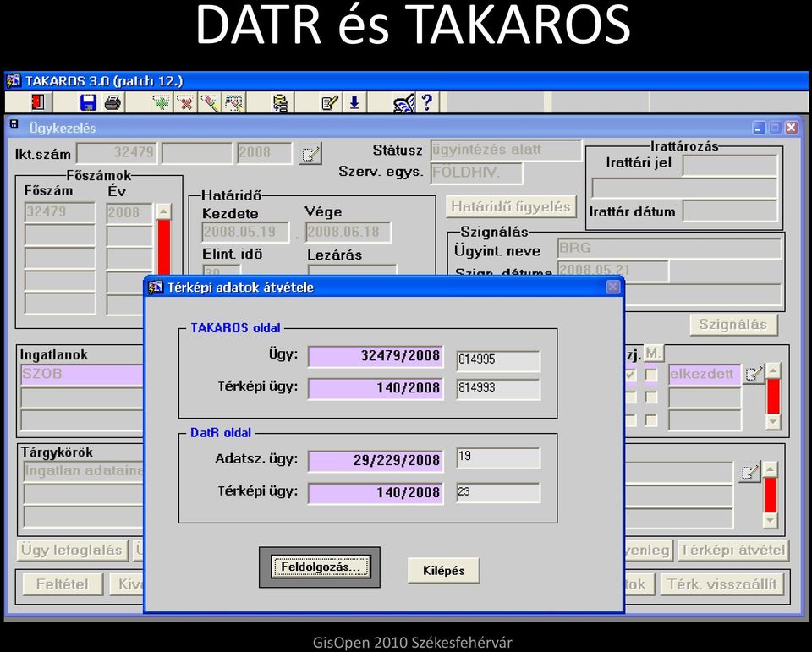The width and height of the screenshot is (812, 652).
Task: Open the book help toolbar icon
Action: [x=404, y=102]
